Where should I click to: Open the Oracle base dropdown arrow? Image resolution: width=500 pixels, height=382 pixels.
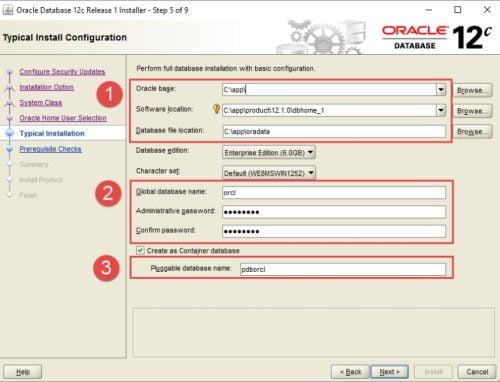pos(441,89)
